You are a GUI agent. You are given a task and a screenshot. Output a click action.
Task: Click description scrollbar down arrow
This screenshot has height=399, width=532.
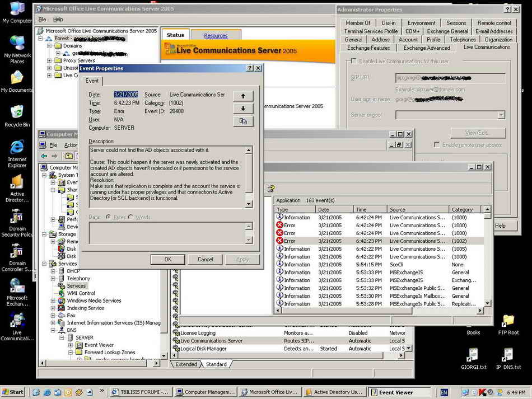(249, 204)
